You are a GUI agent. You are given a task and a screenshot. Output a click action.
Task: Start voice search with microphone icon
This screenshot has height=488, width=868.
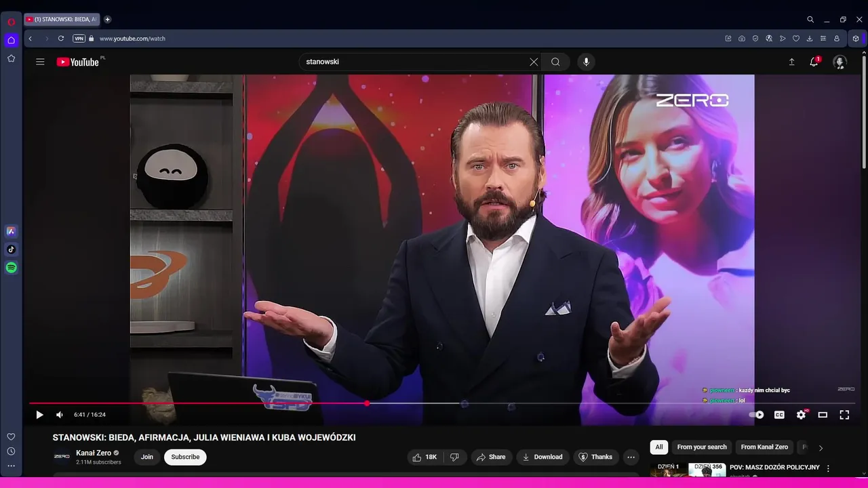coord(587,62)
